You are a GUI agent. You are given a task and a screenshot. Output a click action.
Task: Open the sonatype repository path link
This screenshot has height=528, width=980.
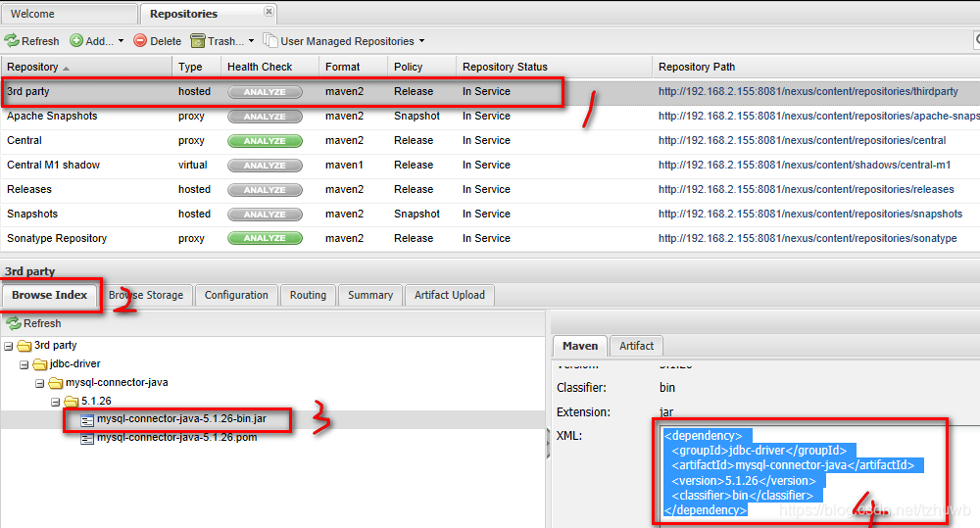(808, 238)
